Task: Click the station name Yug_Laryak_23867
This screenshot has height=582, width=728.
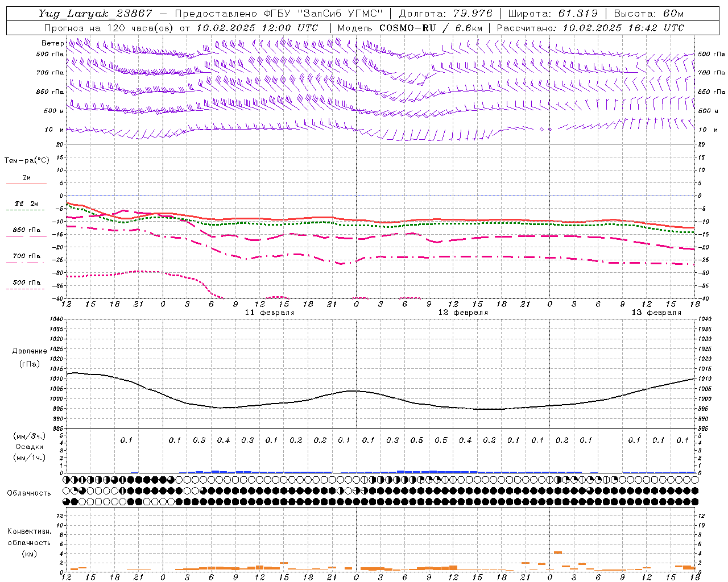Action: (96, 14)
